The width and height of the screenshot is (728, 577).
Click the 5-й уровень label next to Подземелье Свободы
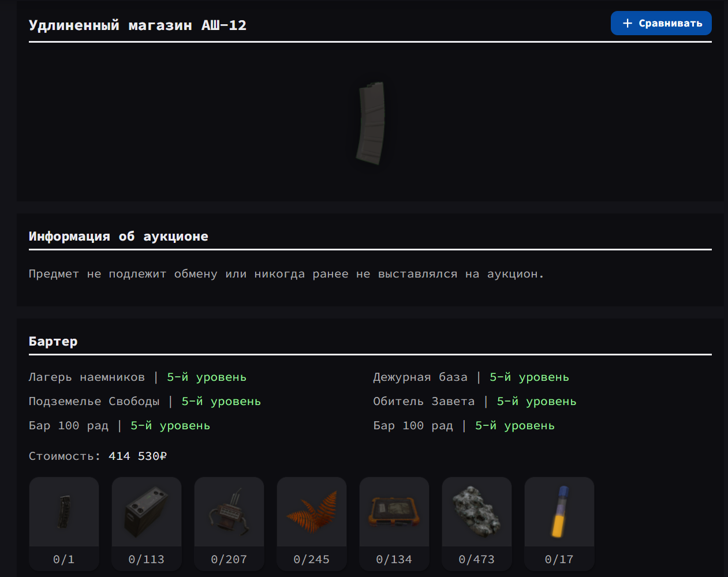[221, 402]
